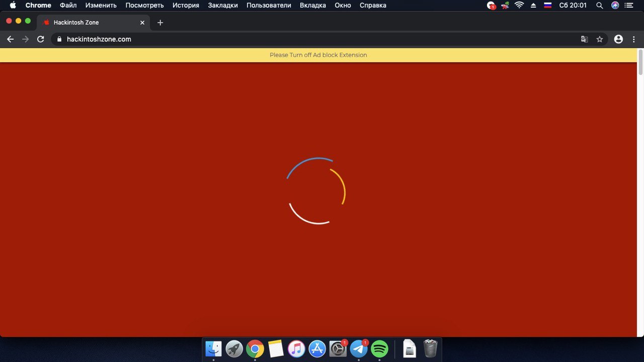Select the Hackintosh Zone tab

pyautogui.click(x=93, y=23)
